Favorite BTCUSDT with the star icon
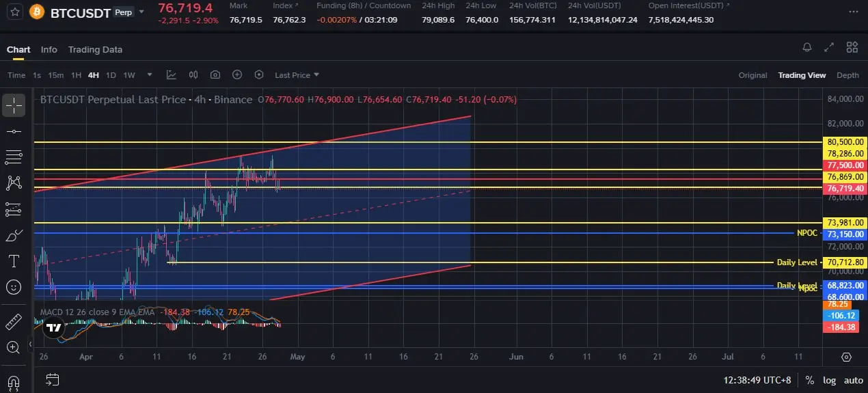 (15, 12)
